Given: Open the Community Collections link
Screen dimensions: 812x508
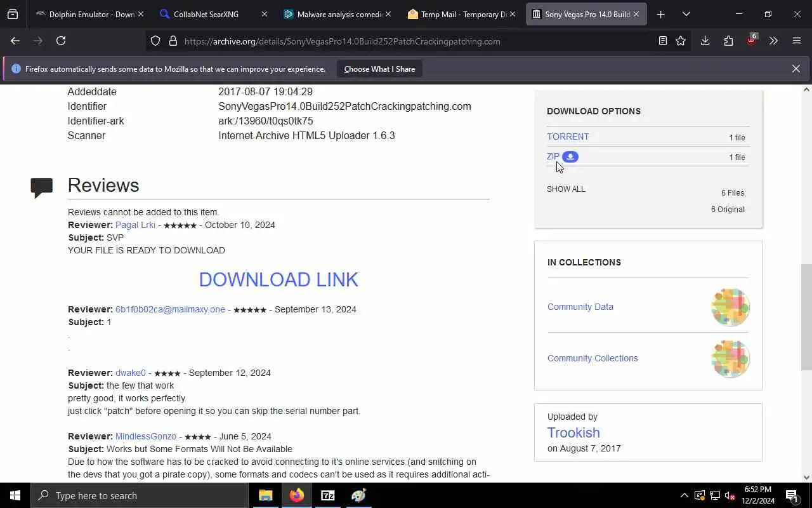Looking at the screenshot, I should point(593,358).
